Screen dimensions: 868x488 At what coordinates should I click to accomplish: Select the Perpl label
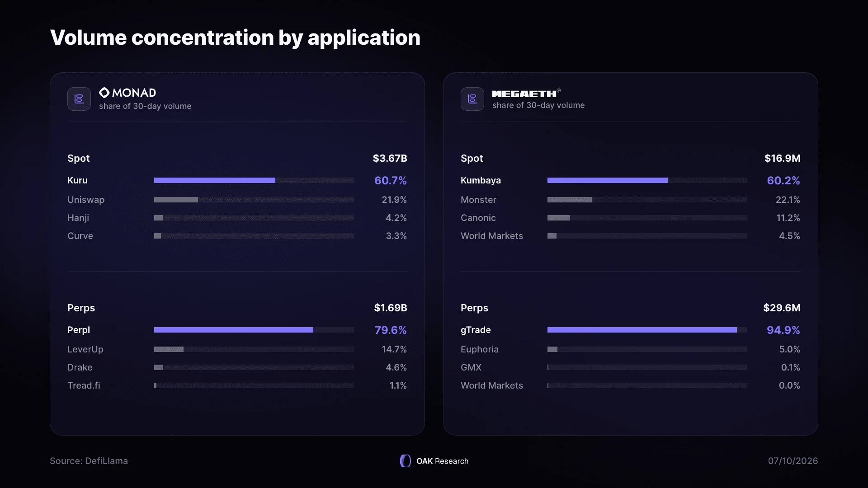coord(79,330)
